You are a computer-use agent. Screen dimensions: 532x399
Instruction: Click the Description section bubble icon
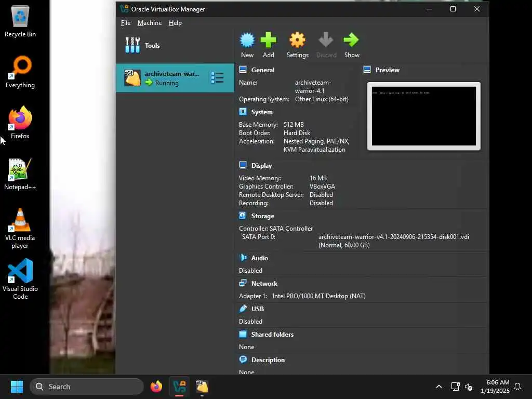coord(243,360)
